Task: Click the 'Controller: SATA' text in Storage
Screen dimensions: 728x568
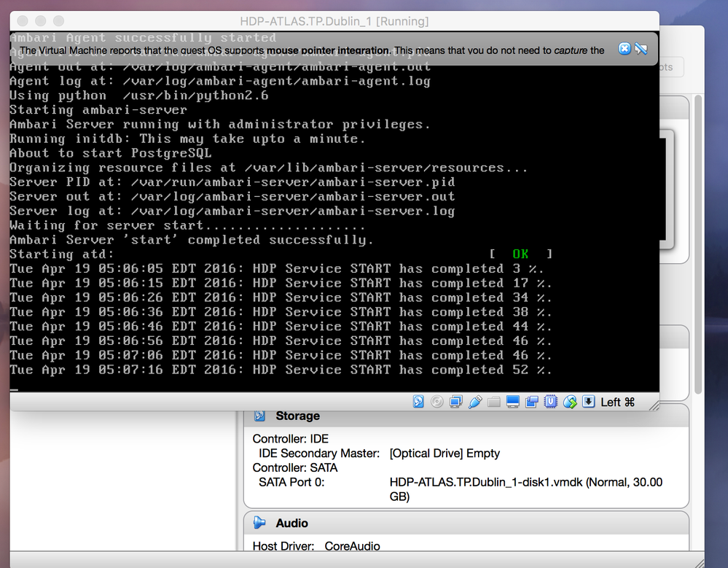Action: coord(295,467)
